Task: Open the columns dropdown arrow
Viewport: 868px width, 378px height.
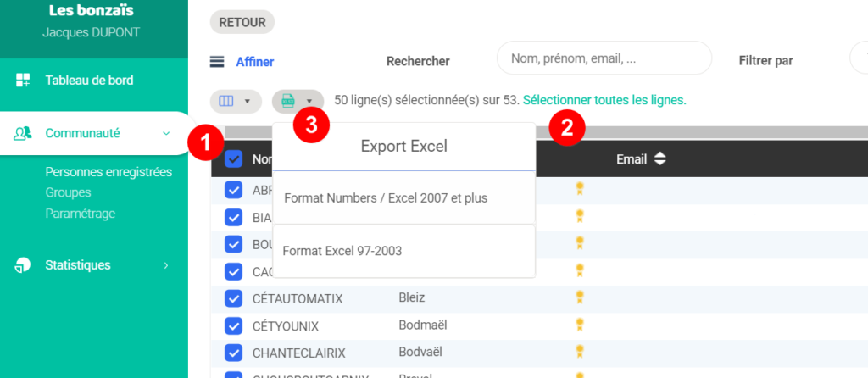Action: pos(248,101)
